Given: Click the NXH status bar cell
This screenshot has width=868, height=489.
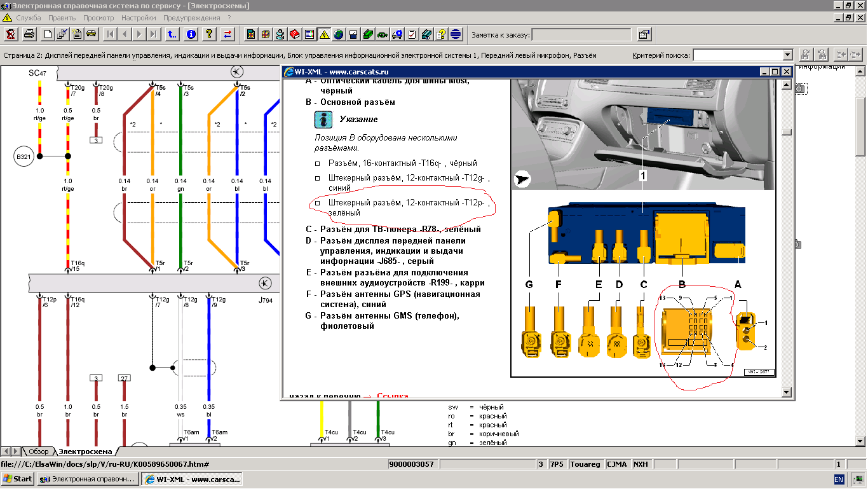Looking at the screenshot, I should tap(641, 464).
